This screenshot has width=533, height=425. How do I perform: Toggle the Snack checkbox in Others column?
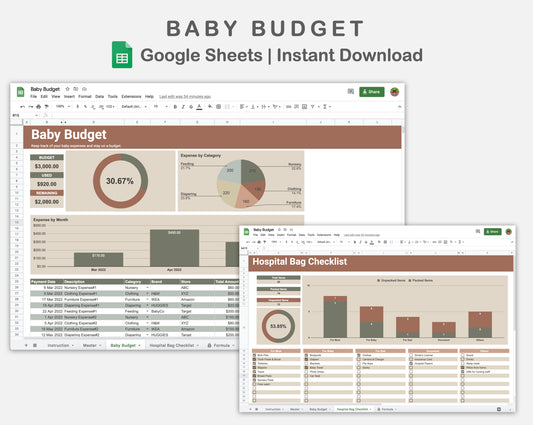[x=463, y=355]
